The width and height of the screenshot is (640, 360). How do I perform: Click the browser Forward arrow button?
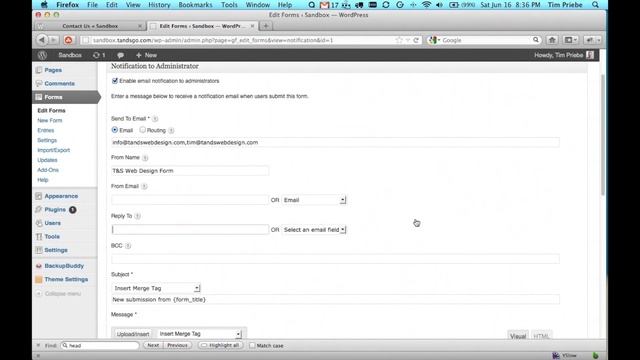pos(53,40)
